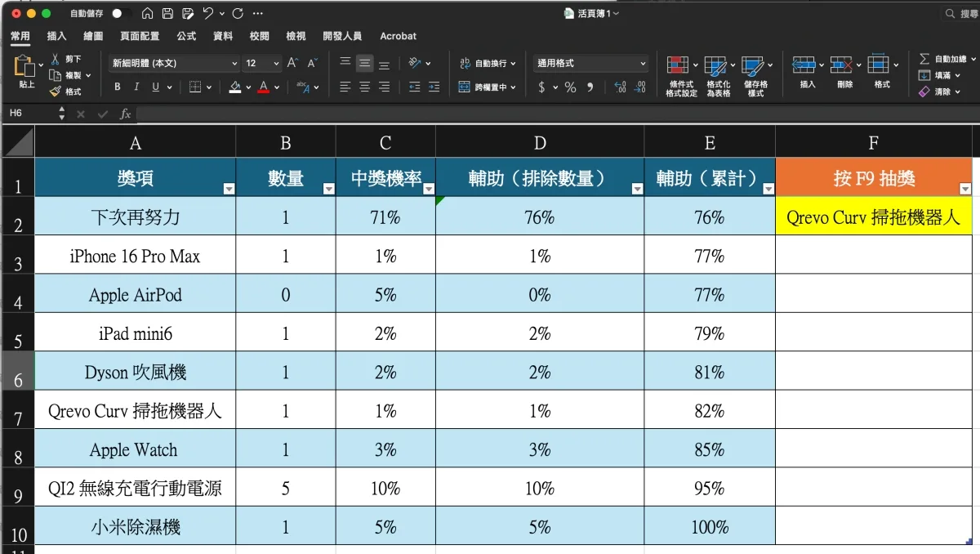Click the Save floppy disk icon
The image size is (980, 554).
coord(167,14)
